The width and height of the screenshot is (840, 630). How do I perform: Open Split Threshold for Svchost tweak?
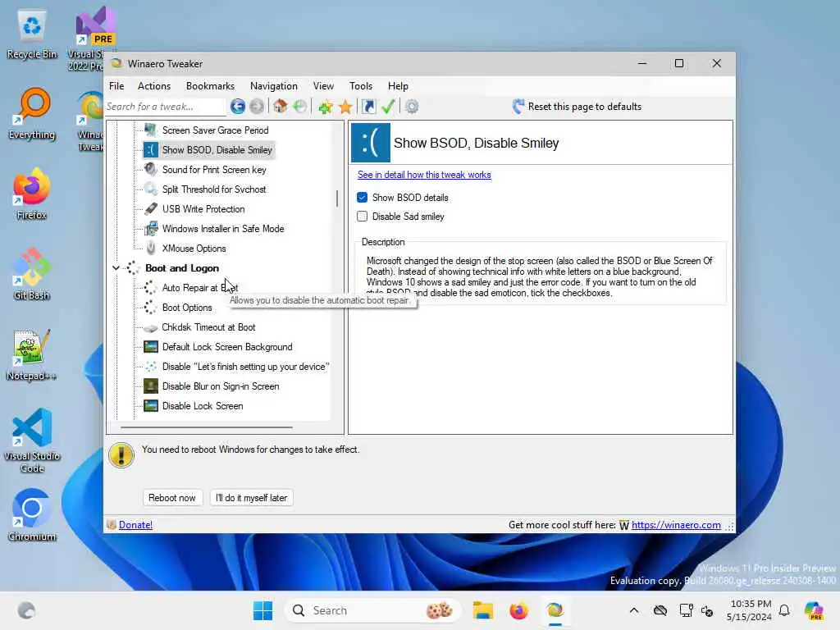point(214,189)
